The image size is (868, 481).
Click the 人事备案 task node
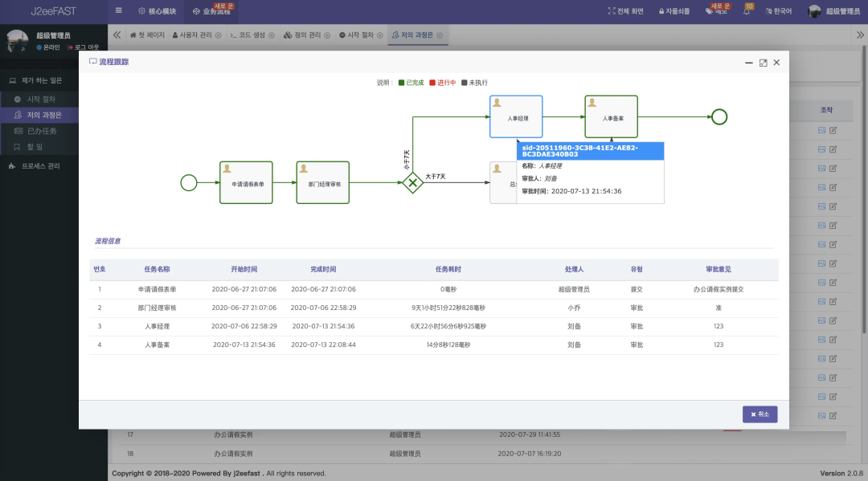tap(611, 116)
